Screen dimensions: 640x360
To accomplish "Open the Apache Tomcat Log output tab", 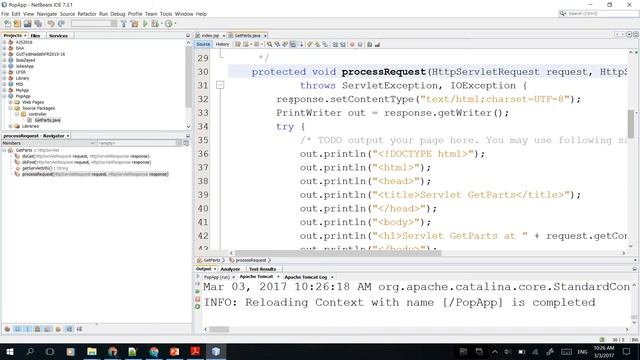I will pos(306,277).
